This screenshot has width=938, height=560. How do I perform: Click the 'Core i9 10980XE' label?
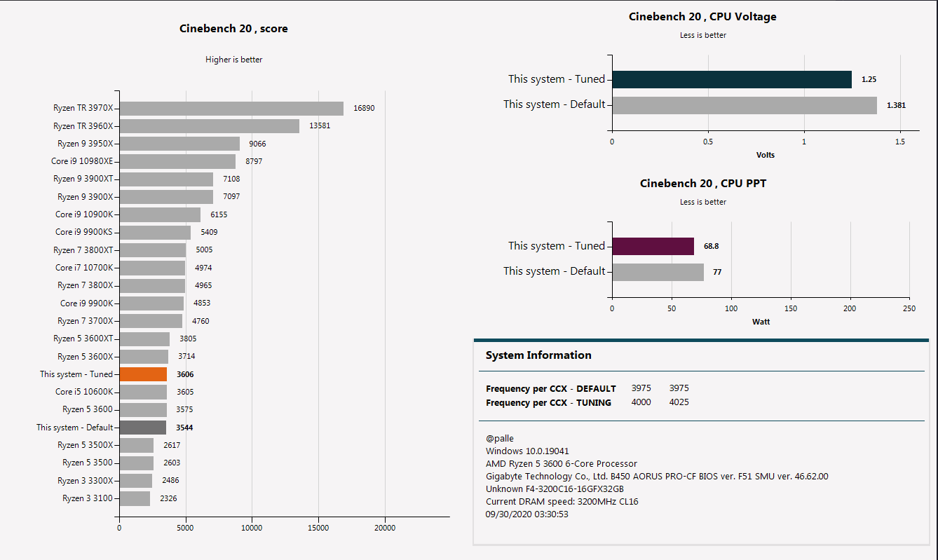tap(82, 161)
